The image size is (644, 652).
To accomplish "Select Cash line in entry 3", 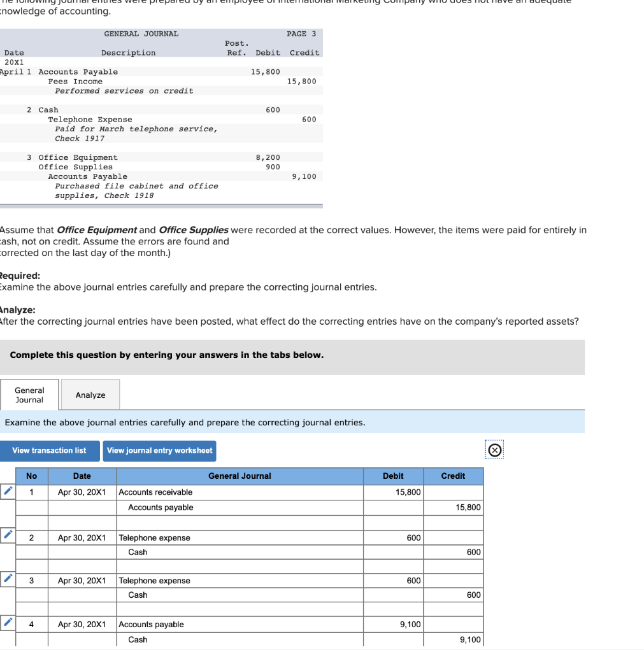I will click(x=240, y=595).
